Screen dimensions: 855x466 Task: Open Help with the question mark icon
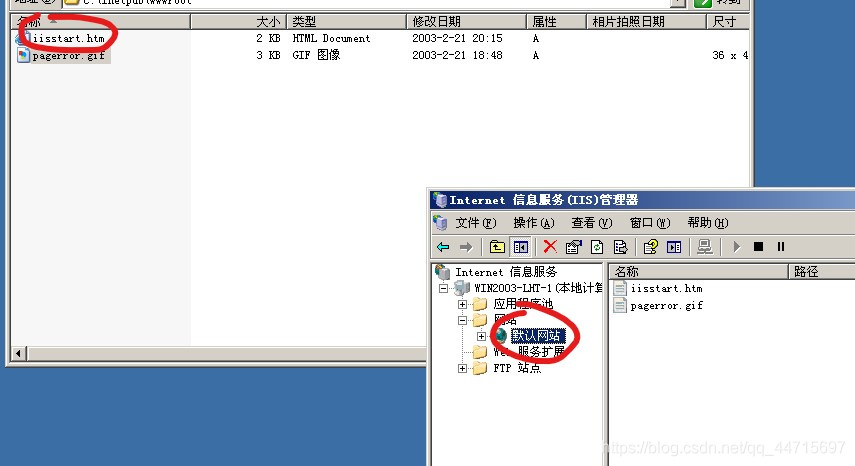651,247
